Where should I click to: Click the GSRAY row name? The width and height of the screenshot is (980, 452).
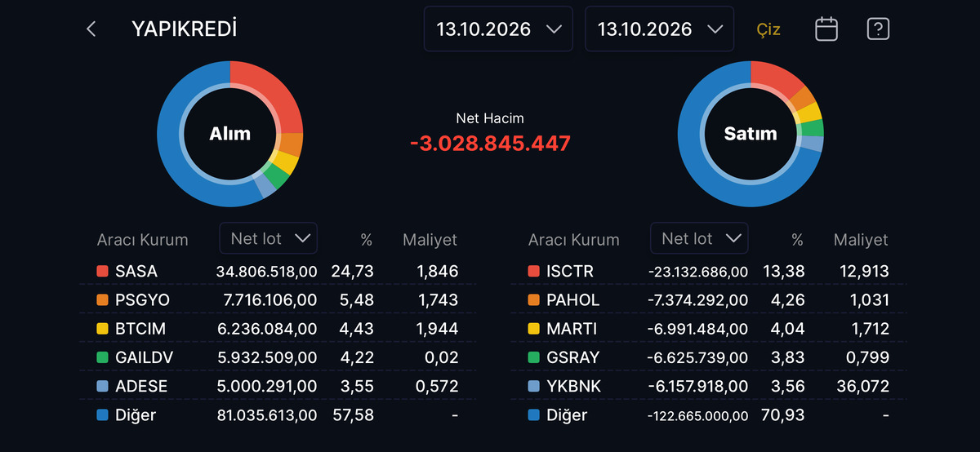(573, 357)
